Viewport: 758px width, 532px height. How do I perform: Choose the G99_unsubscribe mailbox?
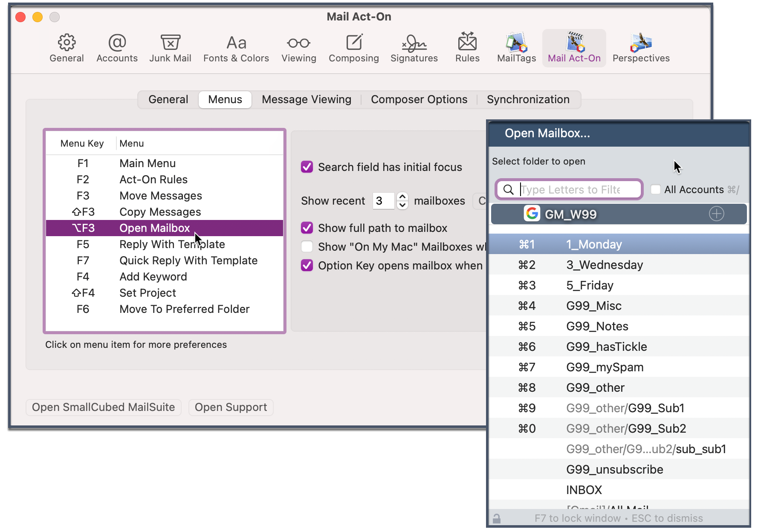point(619,469)
